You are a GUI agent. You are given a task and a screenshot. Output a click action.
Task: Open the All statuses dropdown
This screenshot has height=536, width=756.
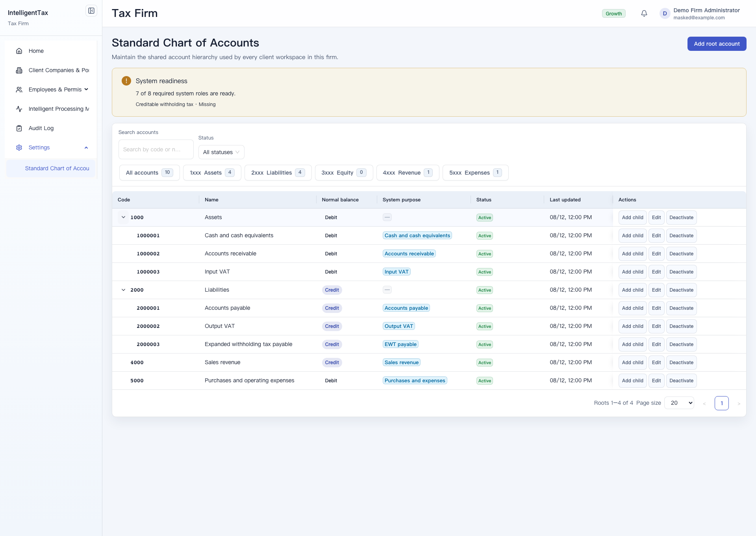221,152
